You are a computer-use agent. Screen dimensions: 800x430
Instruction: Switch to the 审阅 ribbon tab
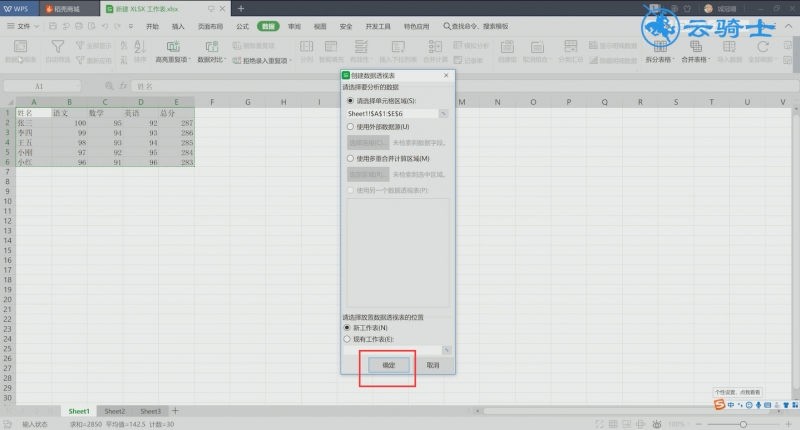294,27
